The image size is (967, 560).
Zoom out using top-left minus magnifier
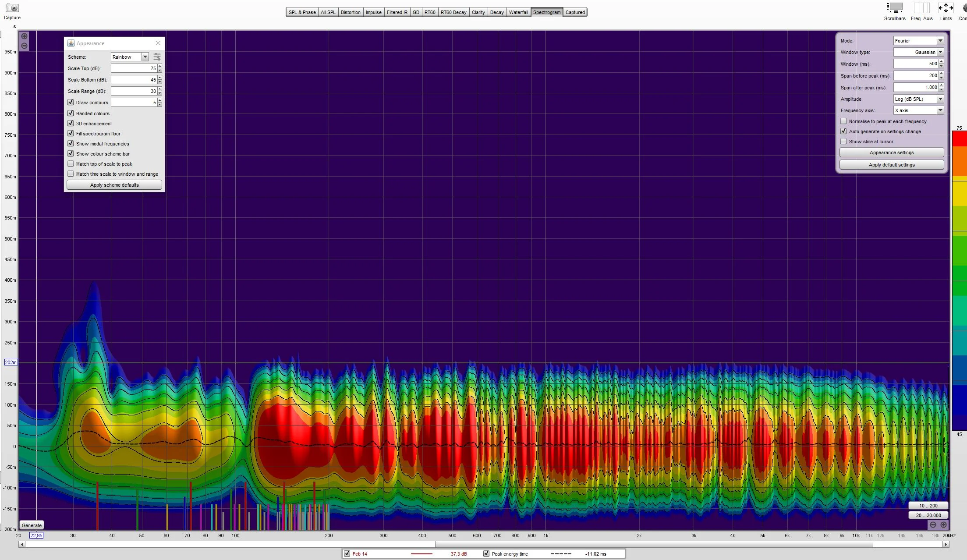(25, 46)
